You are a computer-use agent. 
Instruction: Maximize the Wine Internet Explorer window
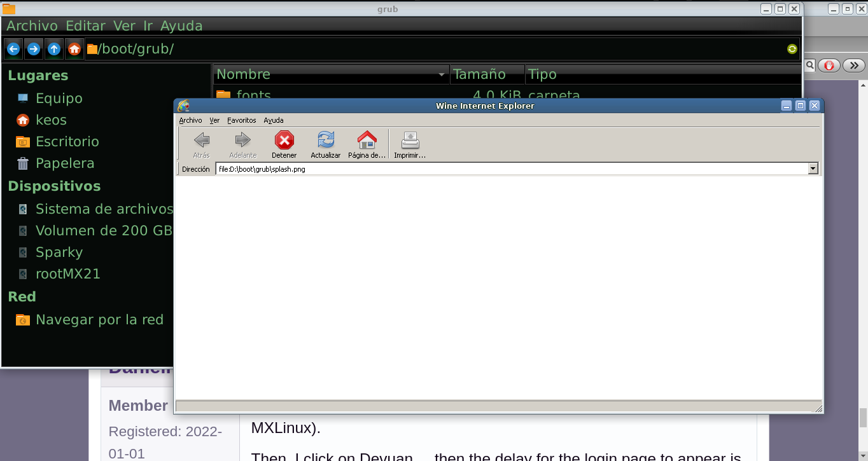[x=801, y=106]
